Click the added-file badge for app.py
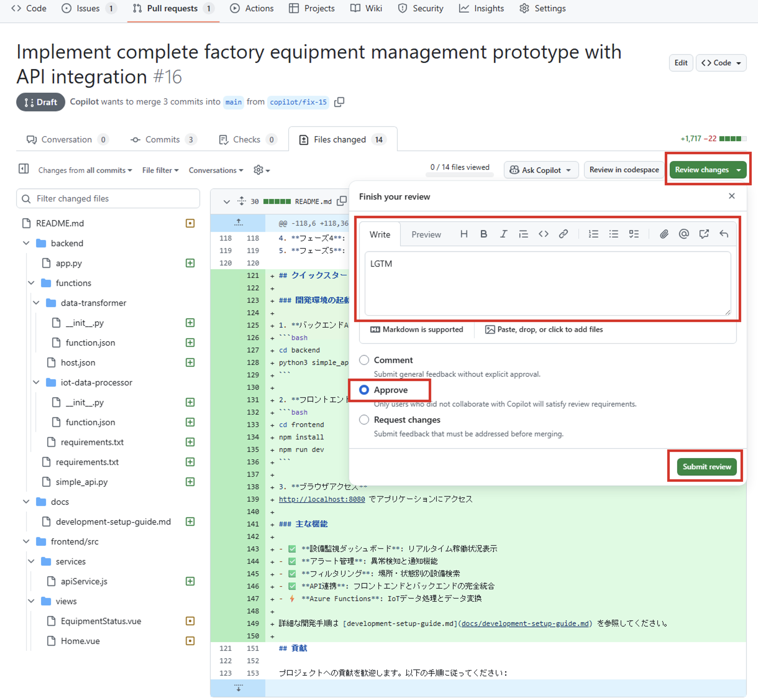758x700 pixels. coord(190,263)
